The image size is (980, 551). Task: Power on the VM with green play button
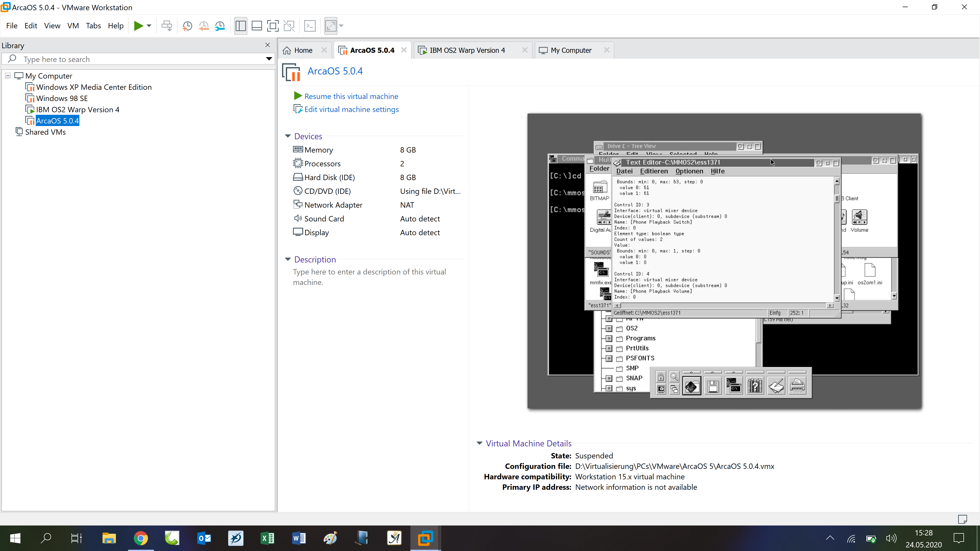139,26
